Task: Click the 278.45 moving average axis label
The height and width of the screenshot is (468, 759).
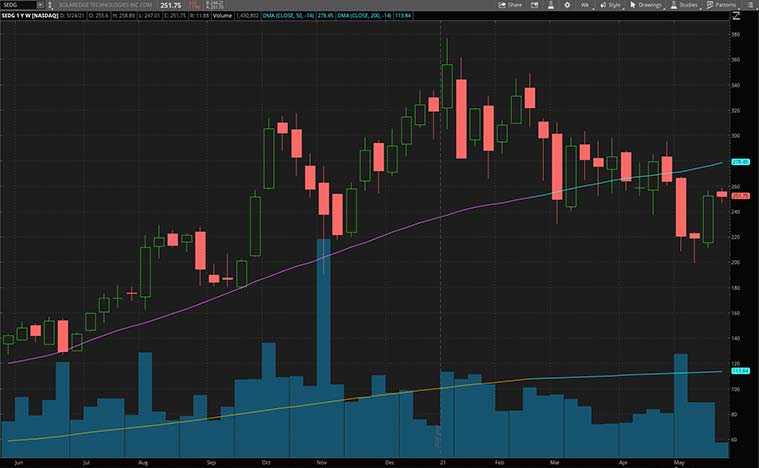Action: point(741,161)
